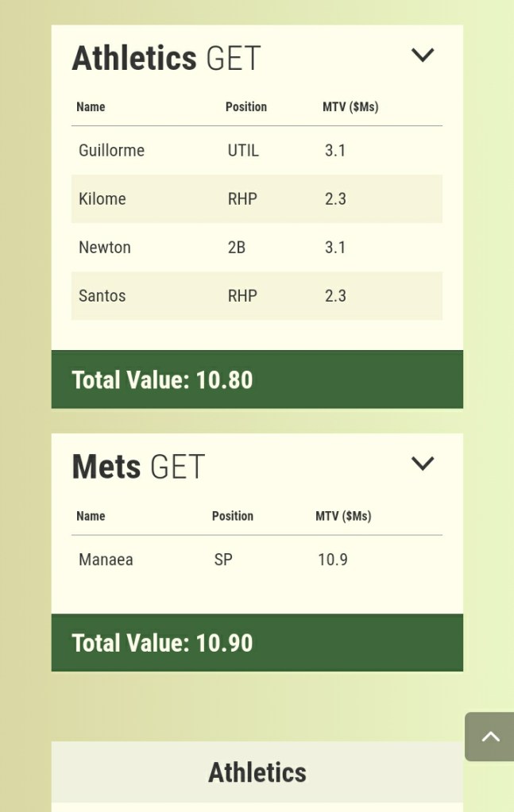
Task: Sort Athletics table by MTV ($Ms) column
Action: (x=350, y=107)
